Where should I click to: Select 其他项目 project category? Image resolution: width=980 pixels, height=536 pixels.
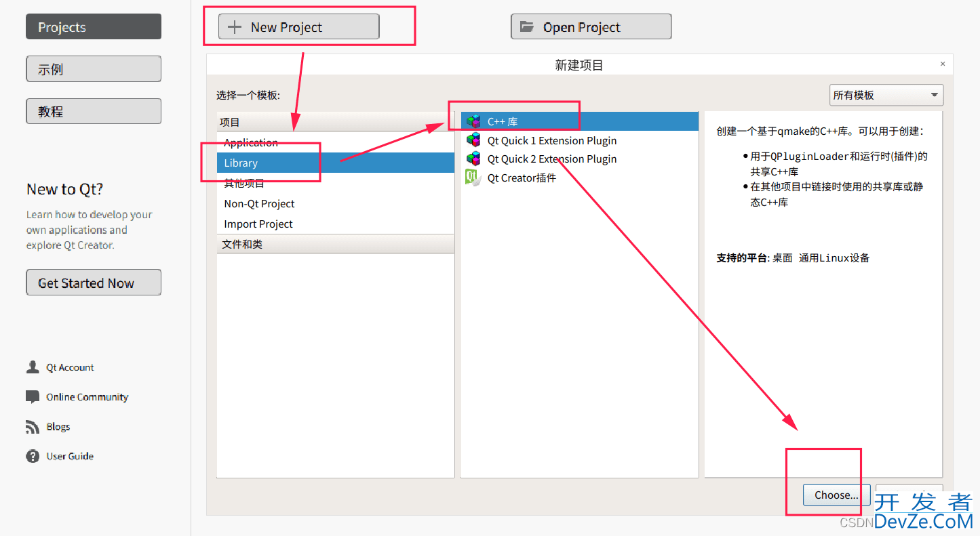tap(336, 183)
